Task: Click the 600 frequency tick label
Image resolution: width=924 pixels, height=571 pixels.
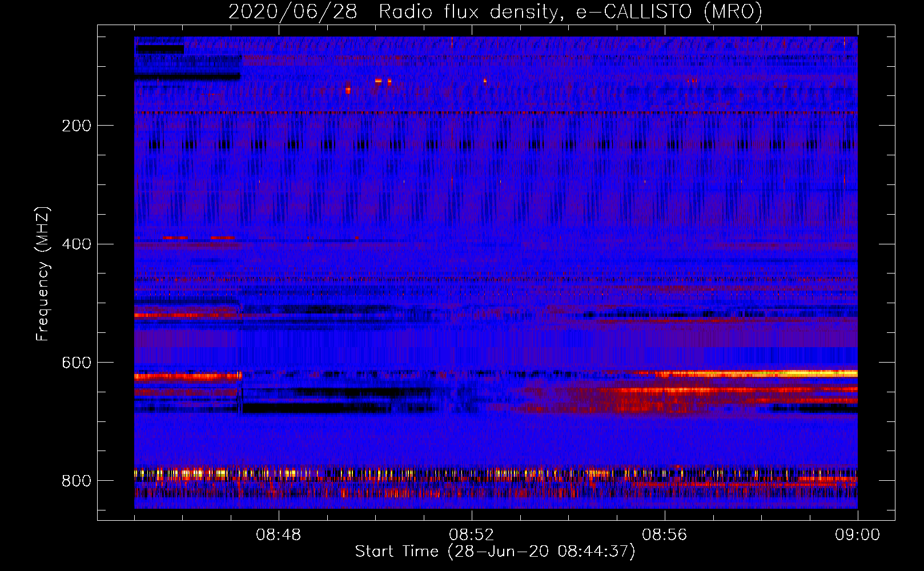Action: pyautogui.click(x=77, y=363)
